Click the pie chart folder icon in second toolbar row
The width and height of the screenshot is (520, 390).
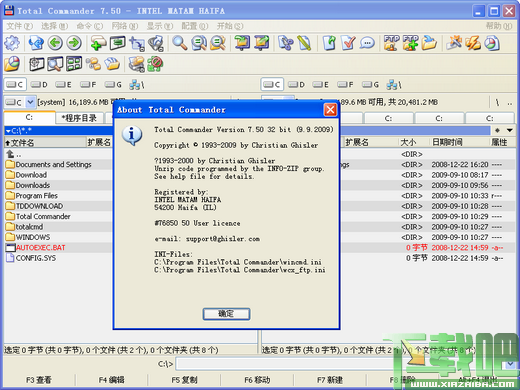pyautogui.click(x=12, y=64)
